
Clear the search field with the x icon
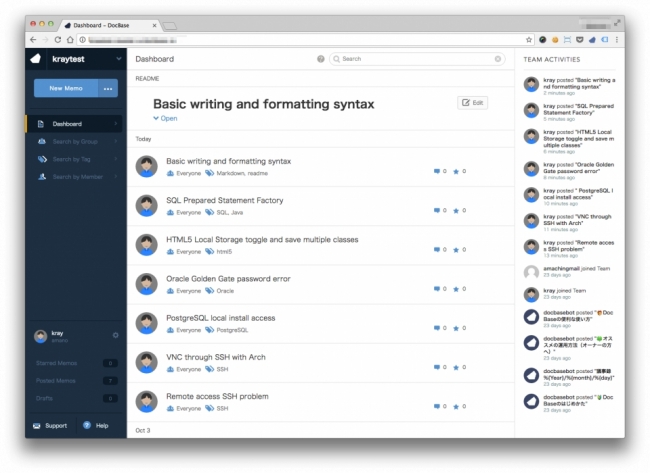(x=498, y=59)
